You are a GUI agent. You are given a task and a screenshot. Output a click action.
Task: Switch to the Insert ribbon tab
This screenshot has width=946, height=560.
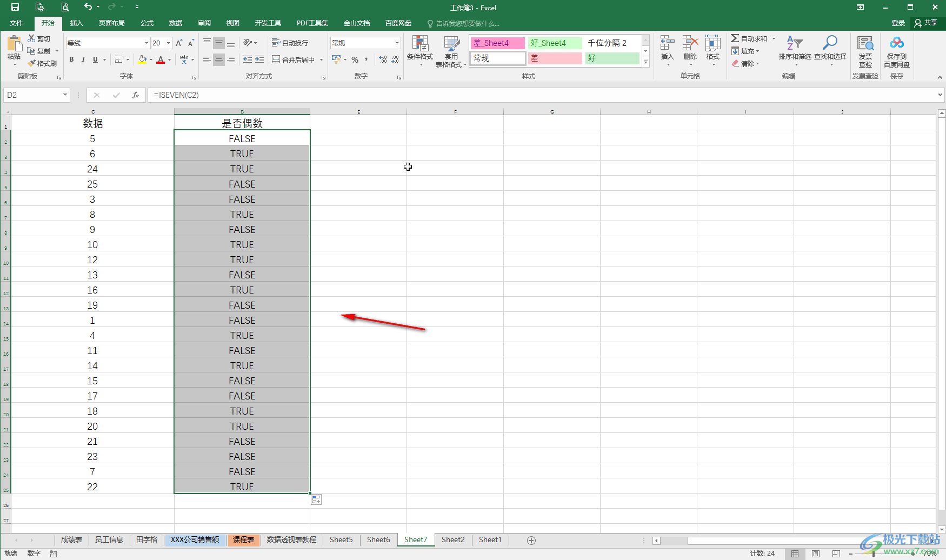[x=77, y=23]
